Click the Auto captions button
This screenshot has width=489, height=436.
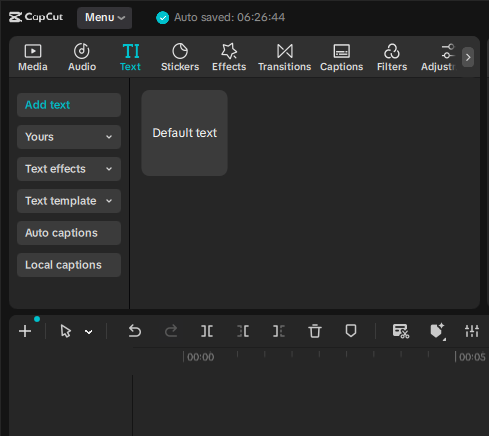[x=69, y=233]
